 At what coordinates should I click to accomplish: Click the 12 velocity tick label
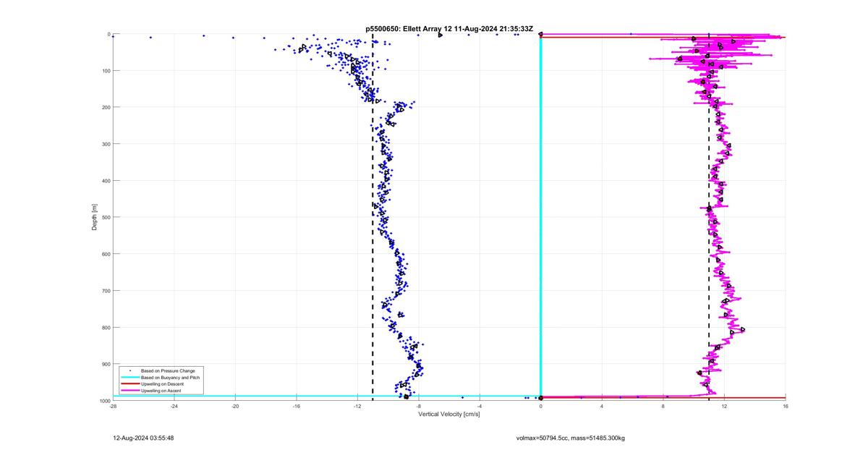pos(724,406)
